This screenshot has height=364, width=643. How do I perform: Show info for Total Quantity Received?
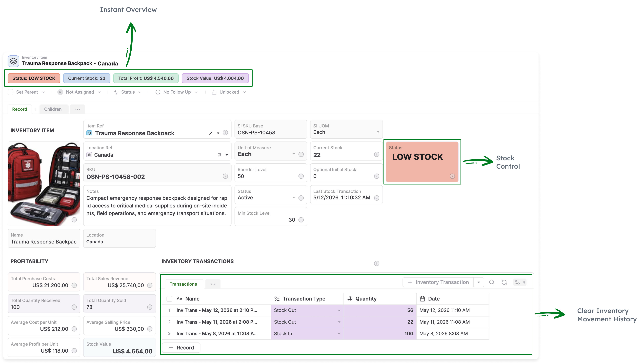74,307
